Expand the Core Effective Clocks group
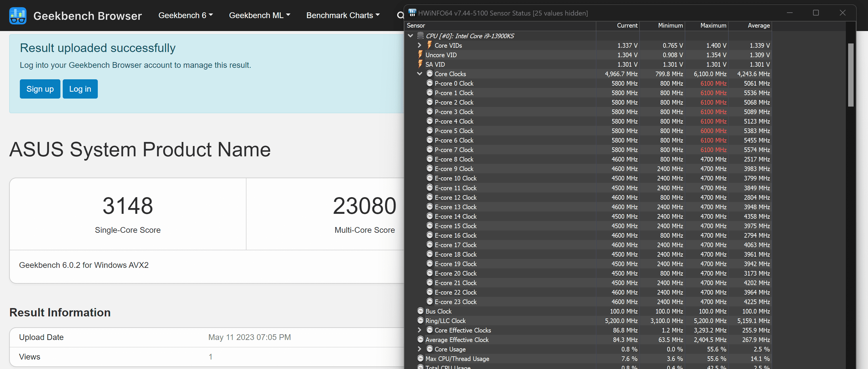Viewport: 868px width, 369px height. pyautogui.click(x=420, y=330)
